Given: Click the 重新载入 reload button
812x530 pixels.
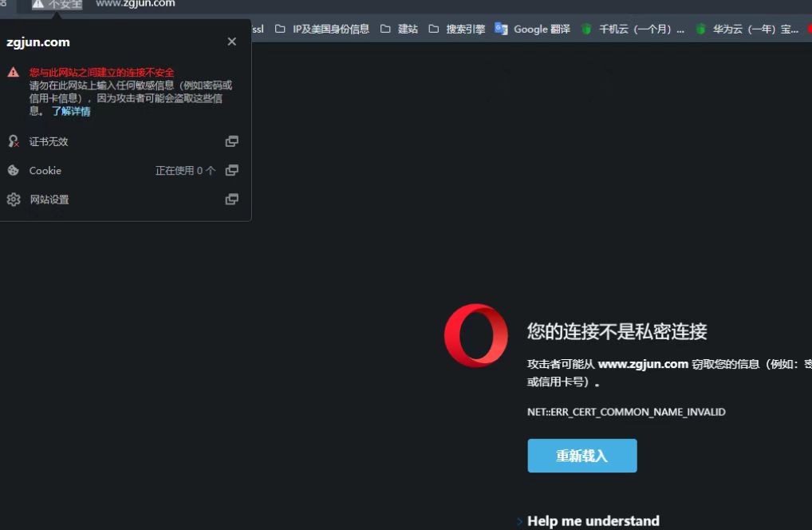Looking at the screenshot, I should coord(582,456).
